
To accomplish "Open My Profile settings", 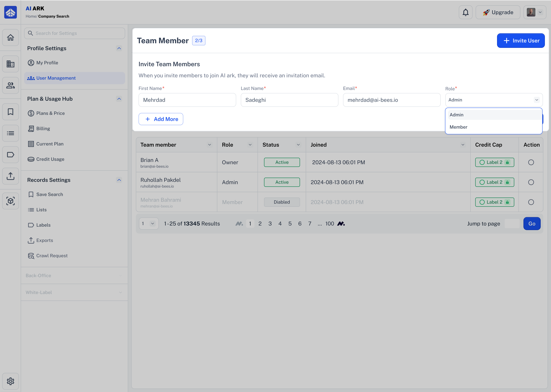I will [x=75, y=63].
